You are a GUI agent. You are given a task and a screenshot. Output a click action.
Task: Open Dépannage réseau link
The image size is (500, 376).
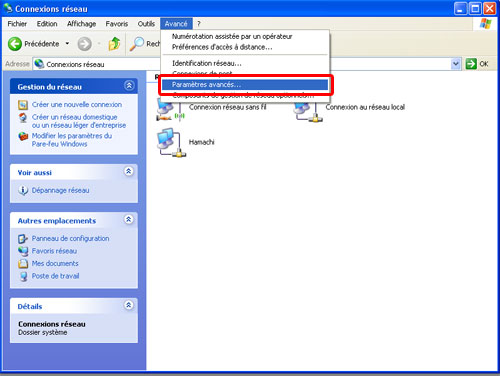pyautogui.click(x=60, y=190)
